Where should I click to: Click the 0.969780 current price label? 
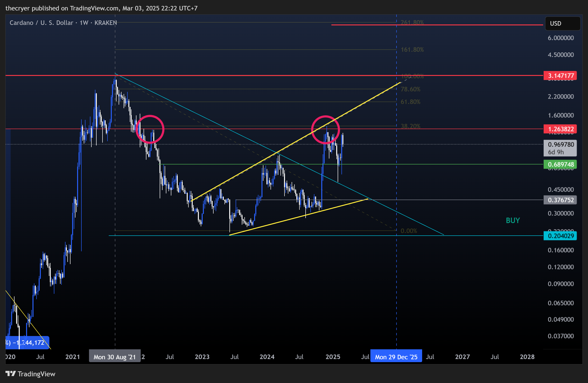pos(560,148)
